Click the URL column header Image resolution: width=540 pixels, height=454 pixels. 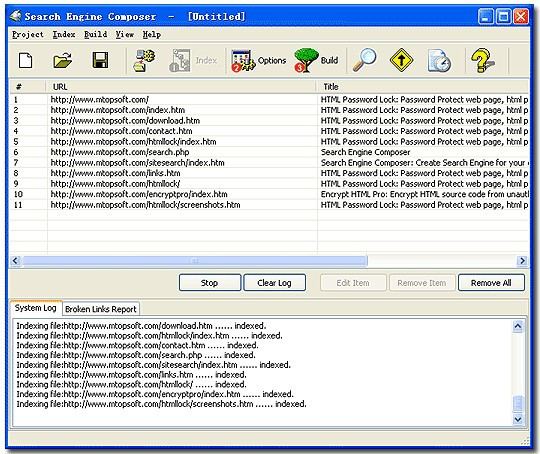click(x=181, y=87)
